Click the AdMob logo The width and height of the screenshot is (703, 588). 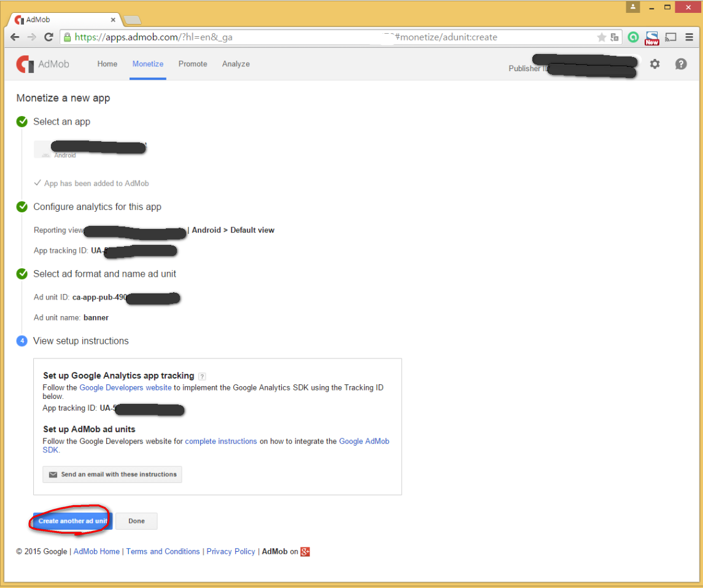click(42, 64)
